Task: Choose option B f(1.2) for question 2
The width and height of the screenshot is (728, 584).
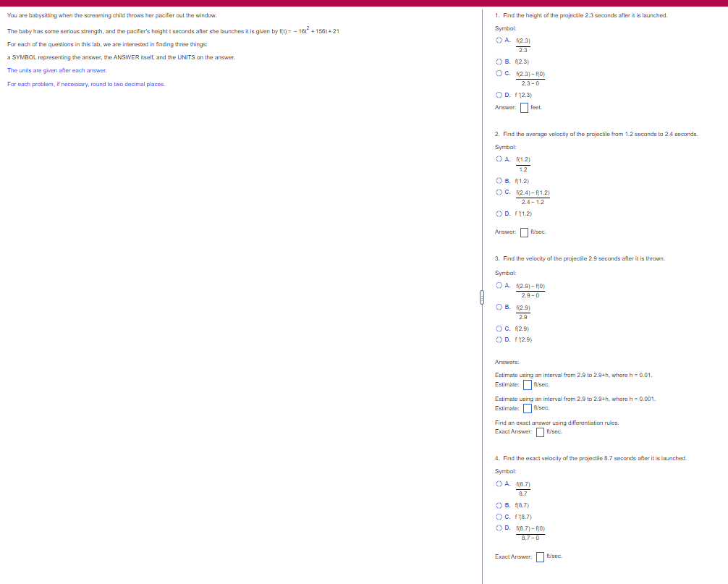Action: [x=498, y=181]
